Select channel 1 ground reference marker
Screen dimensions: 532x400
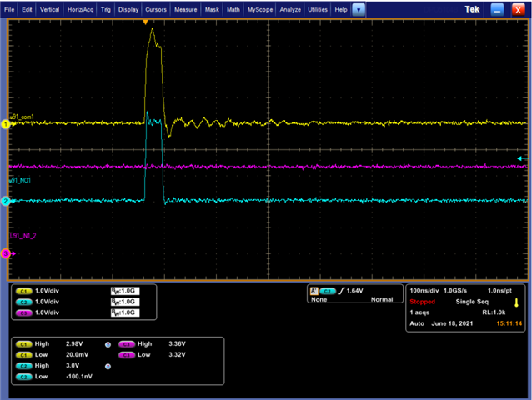(6, 124)
